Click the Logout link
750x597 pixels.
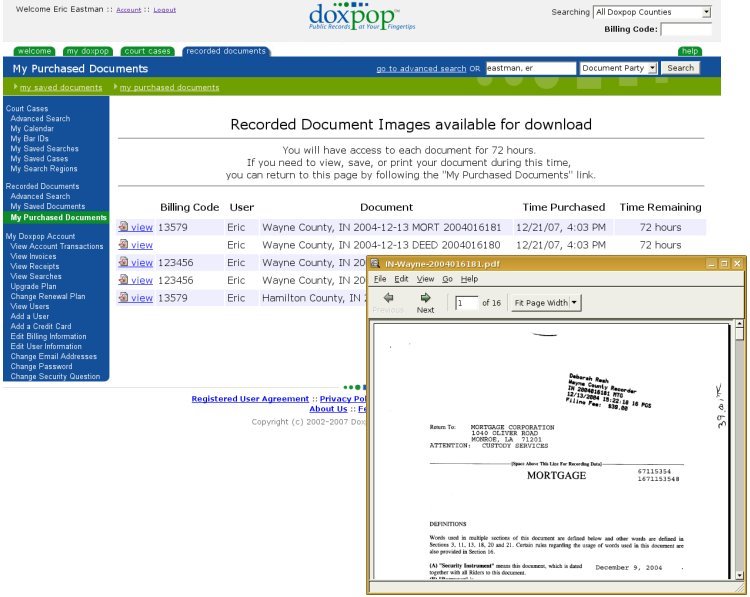166,10
